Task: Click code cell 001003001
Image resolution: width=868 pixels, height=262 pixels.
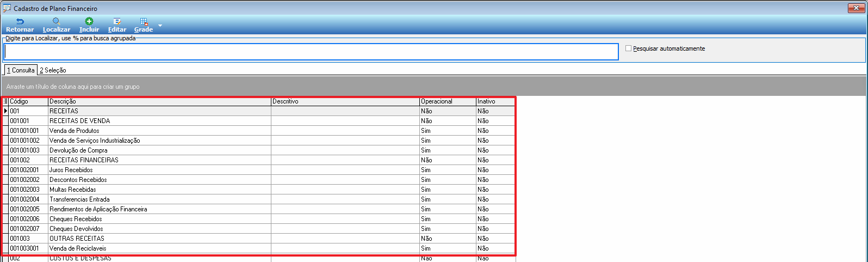Action: point(28,248)
